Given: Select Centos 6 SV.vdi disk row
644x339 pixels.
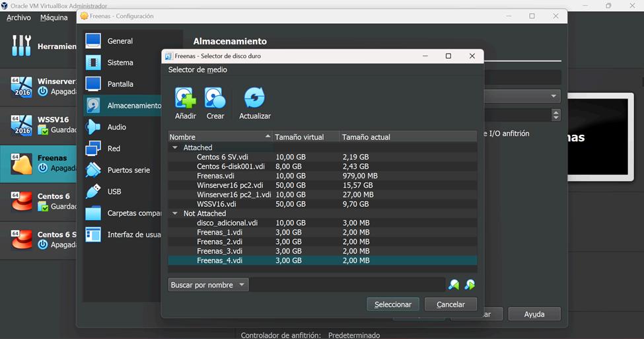Looking at the screenshot, I should [x=322, y=157].
